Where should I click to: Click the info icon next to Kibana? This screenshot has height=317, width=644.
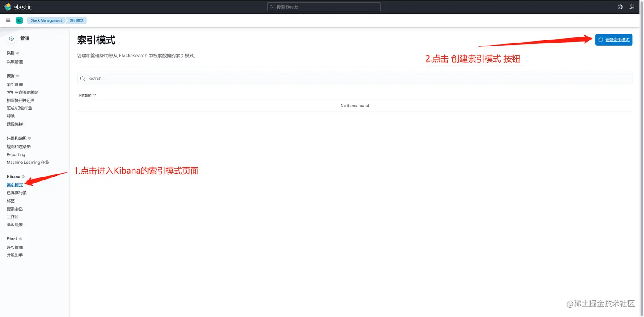point(23,177)
